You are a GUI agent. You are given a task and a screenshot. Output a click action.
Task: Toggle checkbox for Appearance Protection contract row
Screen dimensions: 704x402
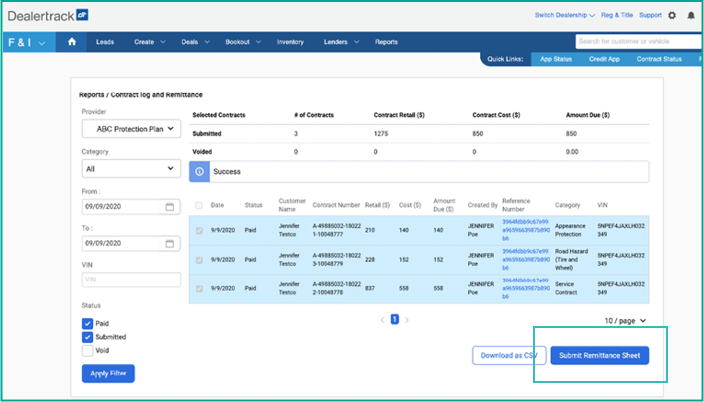(x=199, y=230)
